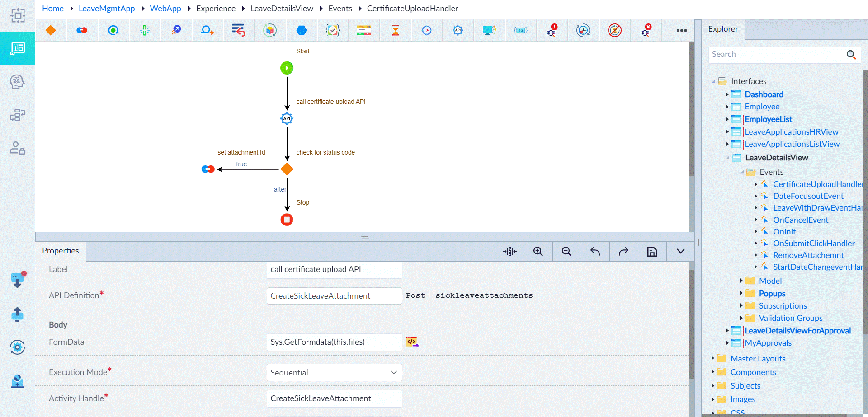Open WebApp breadcrumb link
868x417 pixels.
coord(165,9)
